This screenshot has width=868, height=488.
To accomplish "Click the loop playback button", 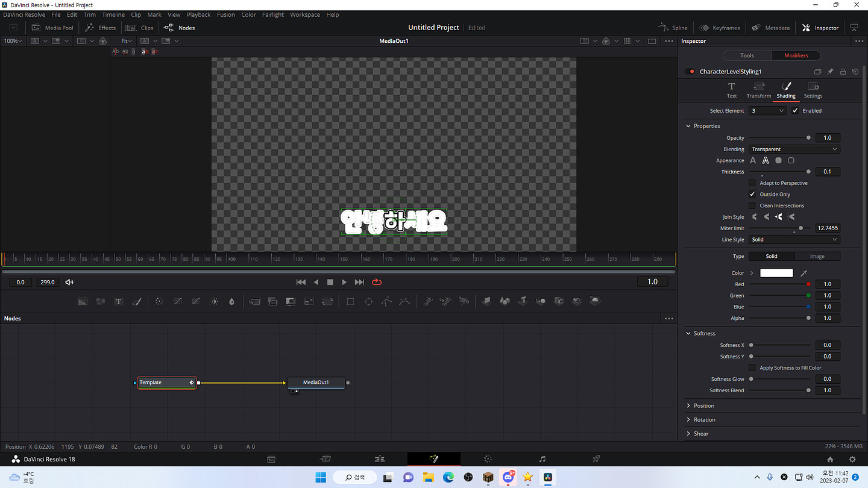I will [x=377, y=282].
